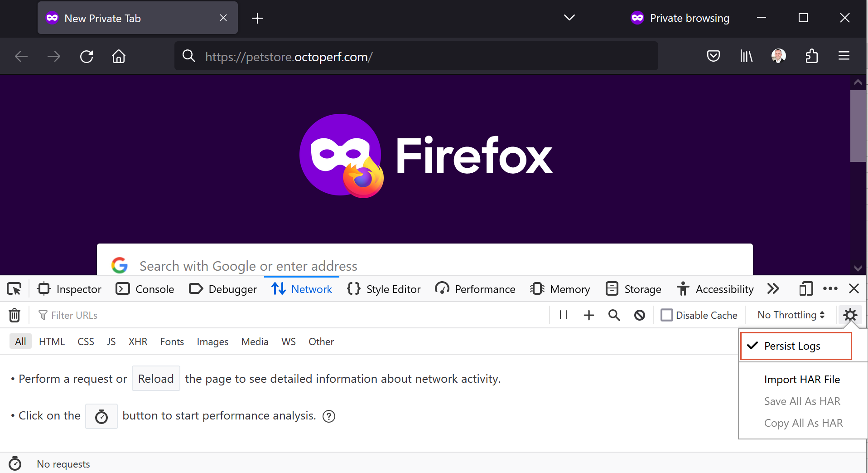Toggle Persist Logs option
Image resolution: width=868 pixels, height=473 pixels.
click(x=796, y=346)
